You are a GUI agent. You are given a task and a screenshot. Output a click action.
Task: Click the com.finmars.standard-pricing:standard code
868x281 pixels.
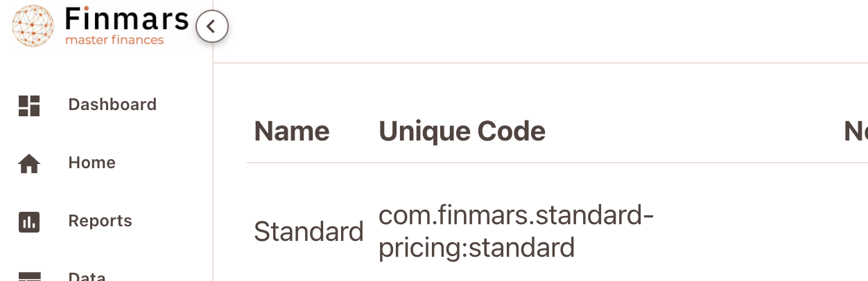coord(516,232)
